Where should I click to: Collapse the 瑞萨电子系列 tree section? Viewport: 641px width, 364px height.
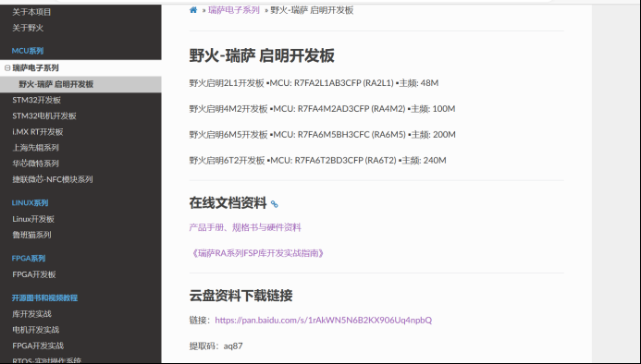click(x=7, y=67)
